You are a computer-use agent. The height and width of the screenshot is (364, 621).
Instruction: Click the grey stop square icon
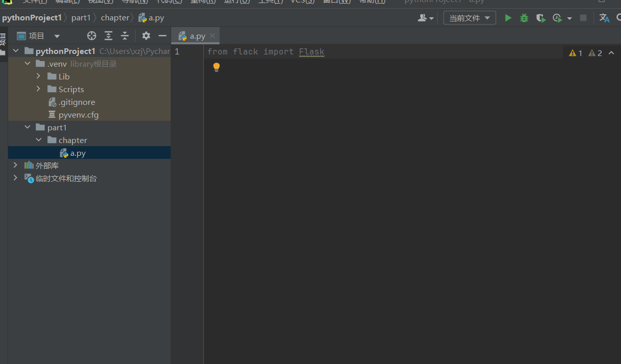583,18
